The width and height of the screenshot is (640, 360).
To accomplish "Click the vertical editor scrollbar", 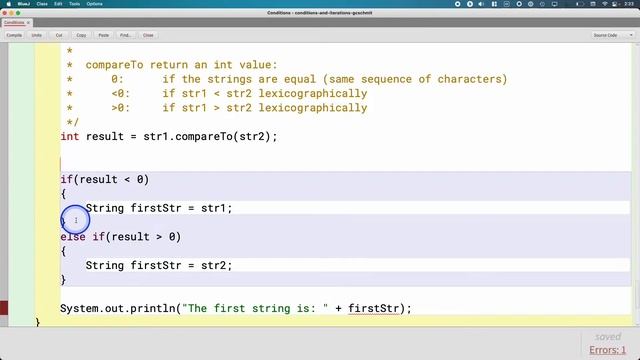I will click(x=637, y=184).
